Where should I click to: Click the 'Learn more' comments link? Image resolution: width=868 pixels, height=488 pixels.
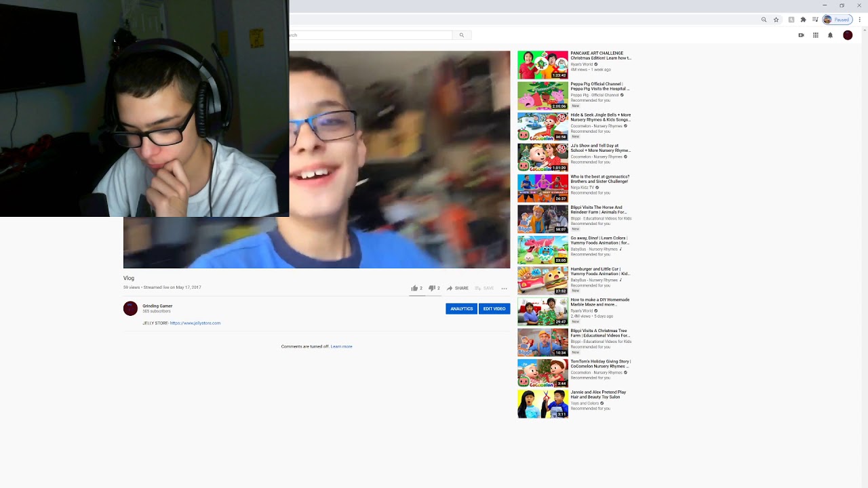pos(342,346)
